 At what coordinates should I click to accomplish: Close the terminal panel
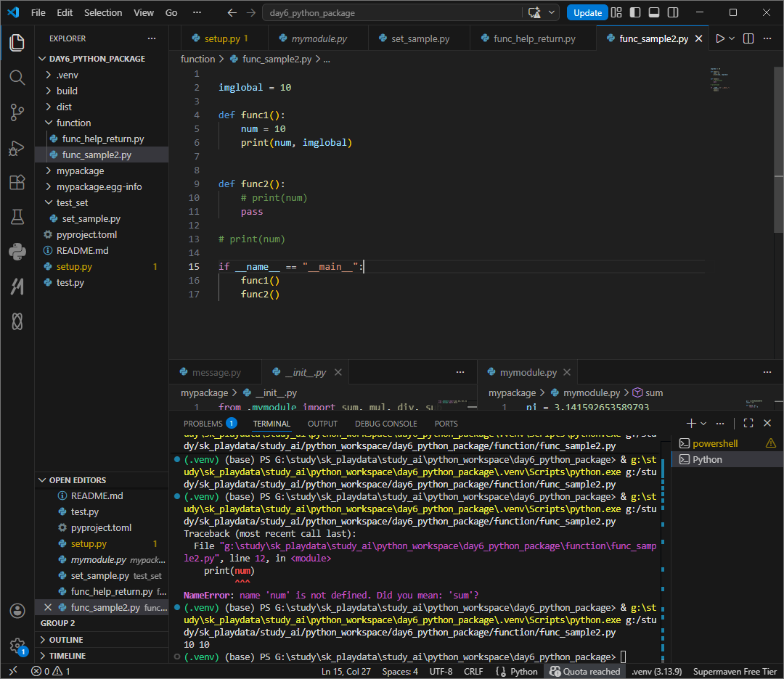767,423
